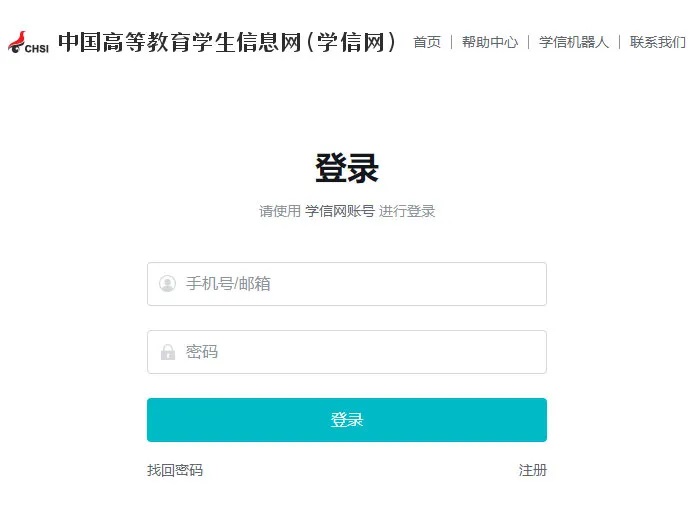This screenshot has width=700, height=510.
Task: Click 注册 to register an account
Action: [533, 470]
